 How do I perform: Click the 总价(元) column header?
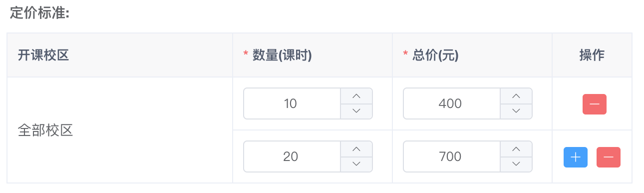click(472, 55)
